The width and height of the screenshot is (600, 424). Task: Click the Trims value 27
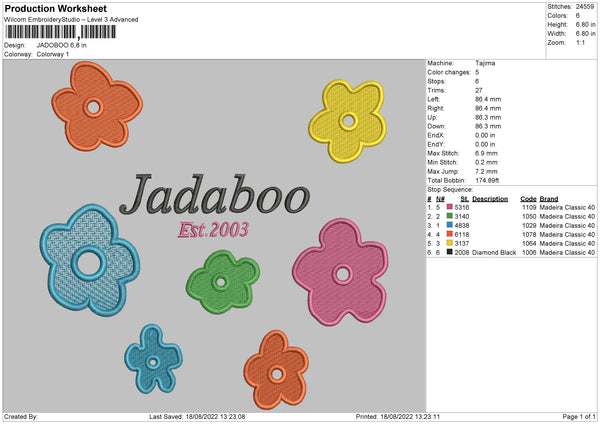pos(479,90)
